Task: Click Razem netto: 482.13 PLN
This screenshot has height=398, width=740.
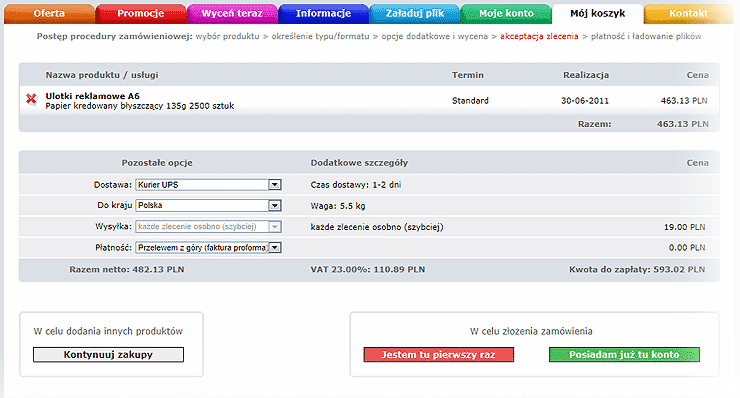Action: [127, 270]
